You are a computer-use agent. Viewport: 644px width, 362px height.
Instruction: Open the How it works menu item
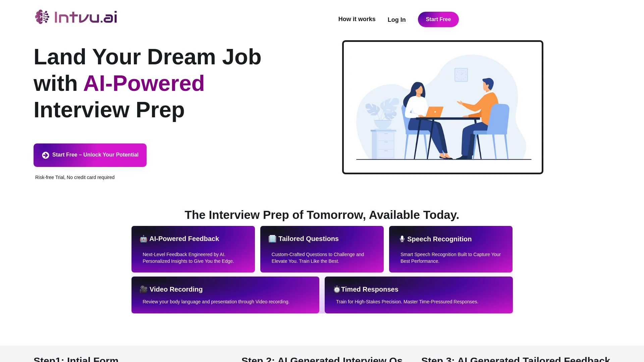357,18
